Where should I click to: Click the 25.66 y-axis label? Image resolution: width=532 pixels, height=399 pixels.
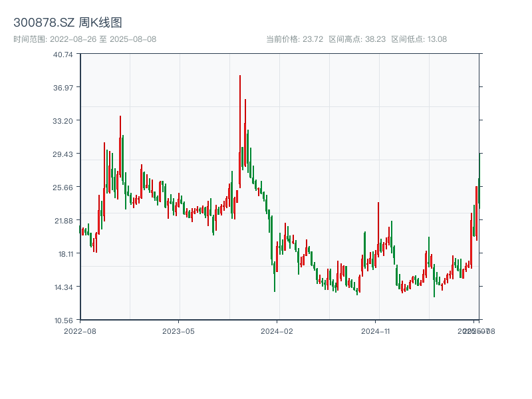[63, 188]
